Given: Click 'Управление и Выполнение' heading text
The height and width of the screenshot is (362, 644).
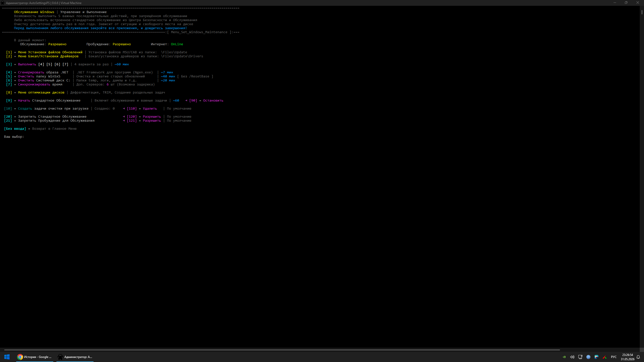Looking at the screenshot, I should tap(84, 12).
